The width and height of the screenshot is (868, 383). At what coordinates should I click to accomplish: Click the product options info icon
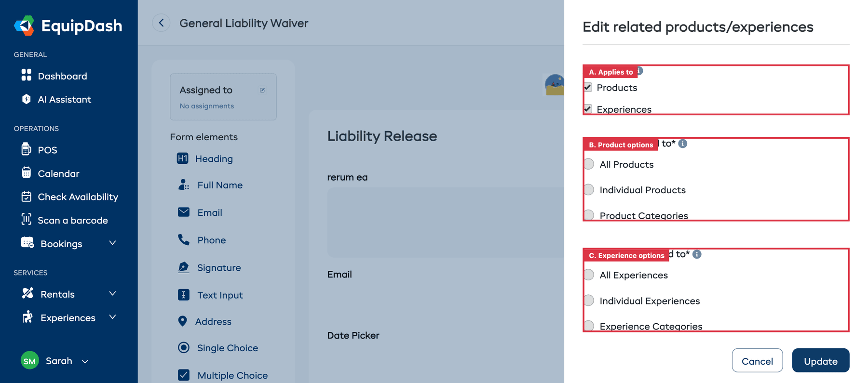(683, 144)
